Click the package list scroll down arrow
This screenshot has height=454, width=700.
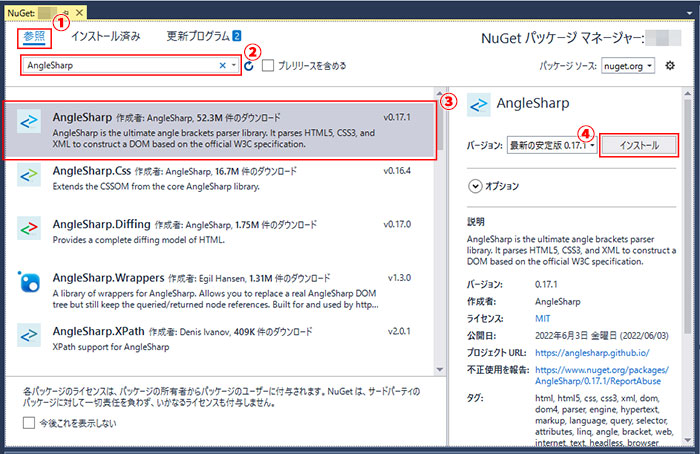(440, 370)
